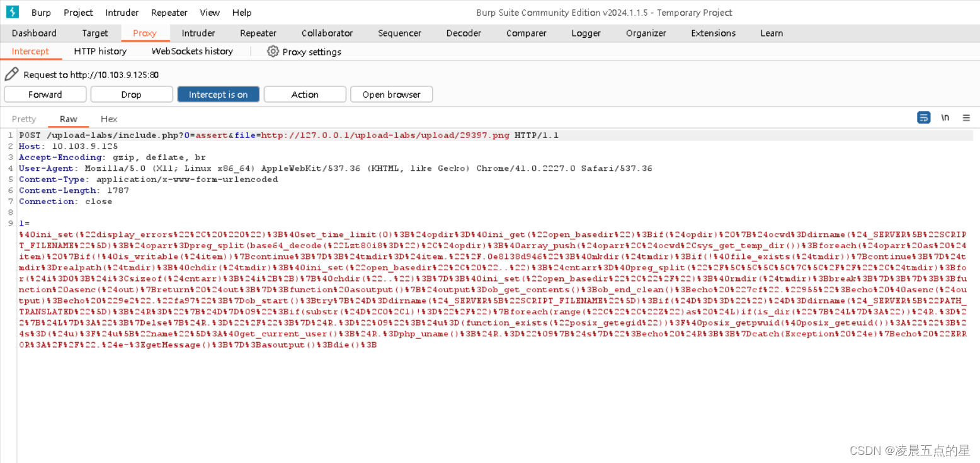Switch to the Intruder tab
The image size is (980, 463).
[198, 33]
